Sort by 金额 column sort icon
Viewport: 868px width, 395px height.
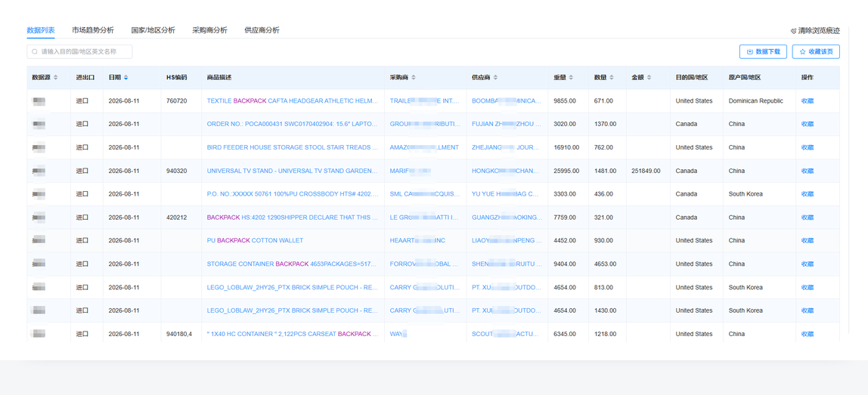coord(649,78)
